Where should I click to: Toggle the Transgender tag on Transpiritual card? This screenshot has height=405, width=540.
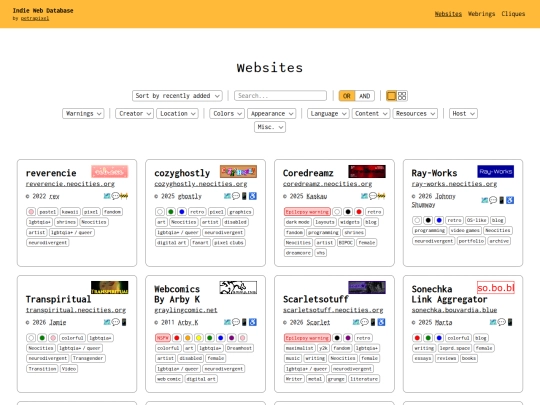(88, 358)
